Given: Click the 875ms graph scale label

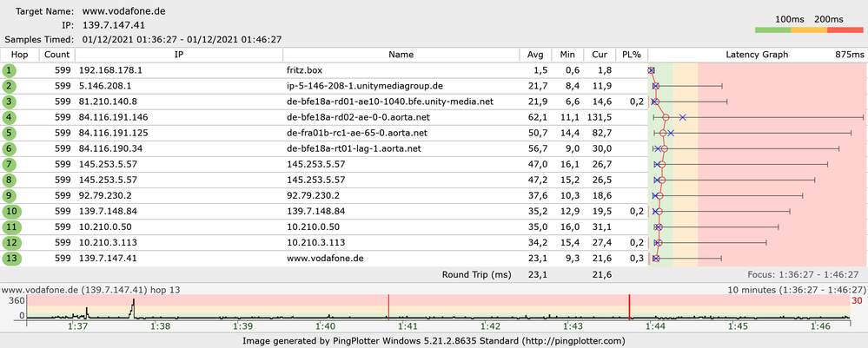Looking at the screenshot, I should click(850, 55).
